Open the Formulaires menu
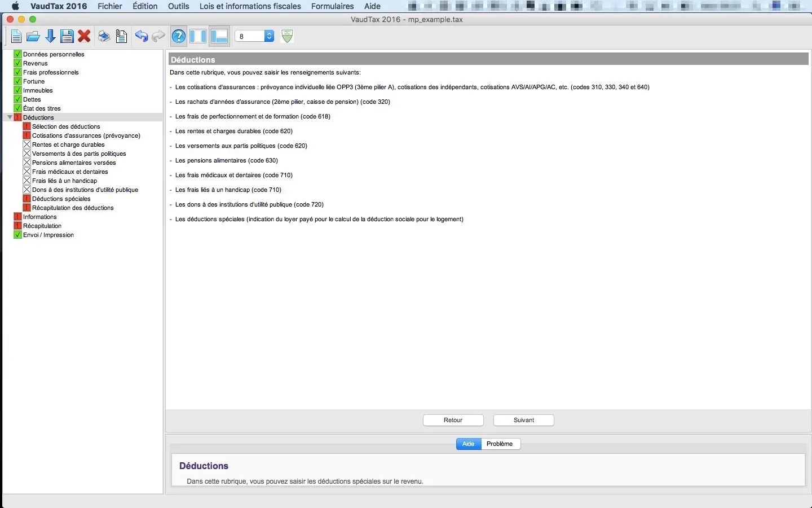This screenshot has width=812, height=508. (x=333, y=6)
